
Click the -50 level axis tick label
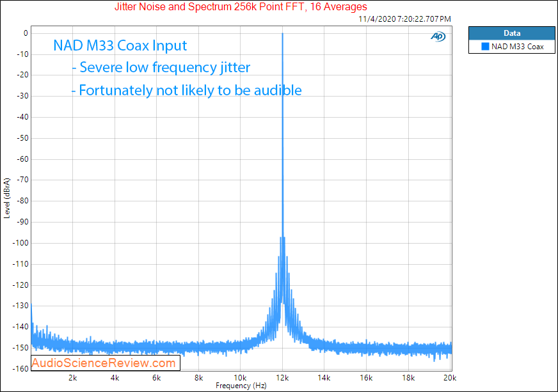22,138
